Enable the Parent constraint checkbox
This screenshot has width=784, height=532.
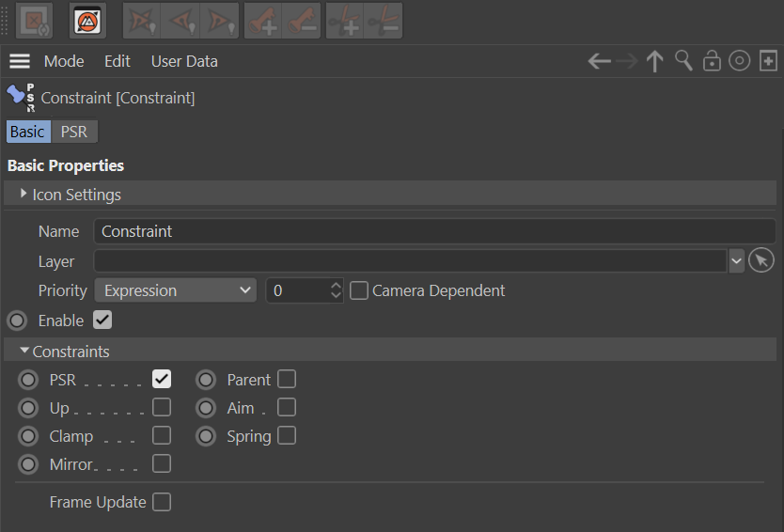[x=287, y=380]
